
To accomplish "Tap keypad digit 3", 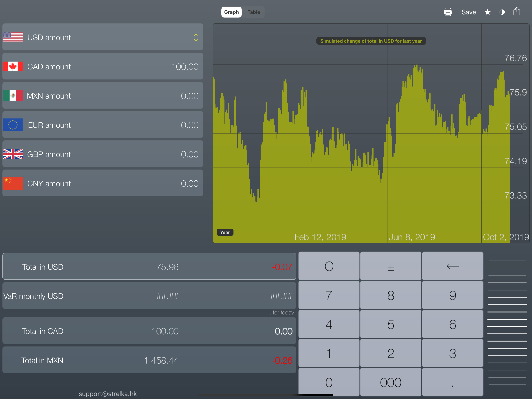I will point(452,353).
